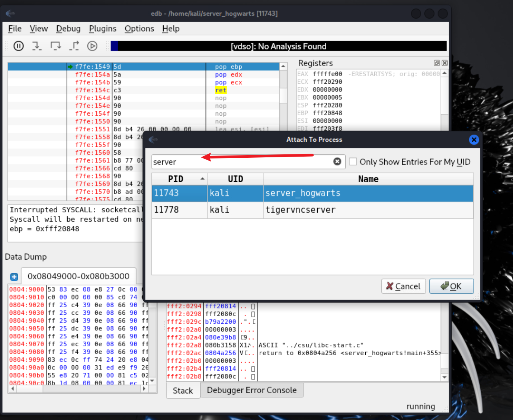Open the Help menu

point(171,29)
